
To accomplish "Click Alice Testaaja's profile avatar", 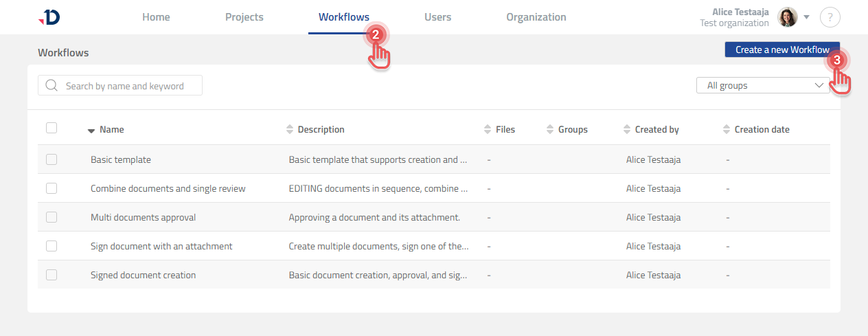I will point(787,17).
